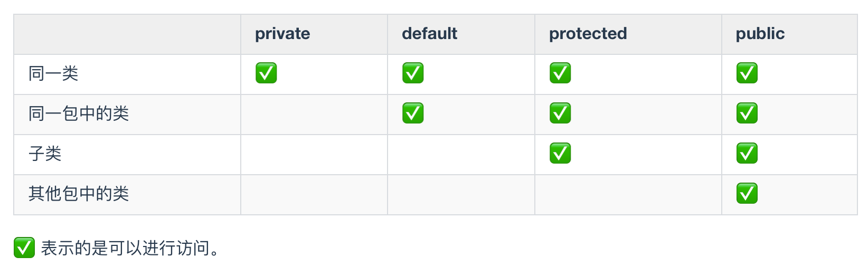This screenshot has height=266, width=868.
Task: Click the legend checkmark before 表示的是可以进行访问
Action: tap(24, 248)
